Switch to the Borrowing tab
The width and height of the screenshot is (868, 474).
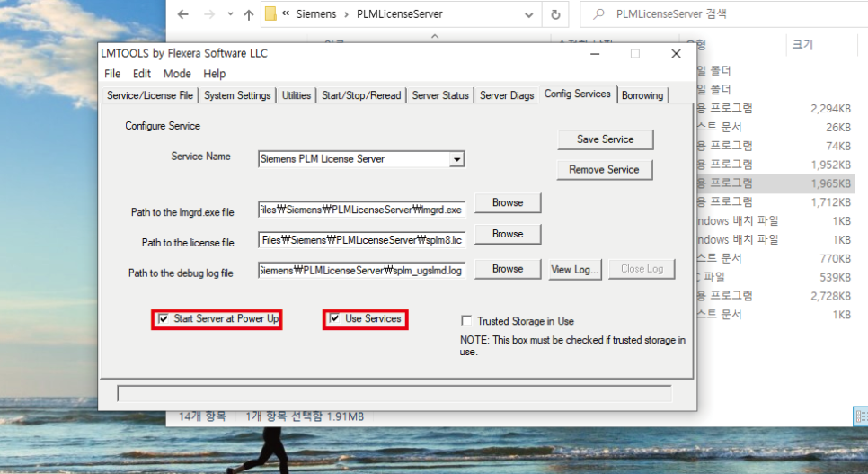point(642,95)
